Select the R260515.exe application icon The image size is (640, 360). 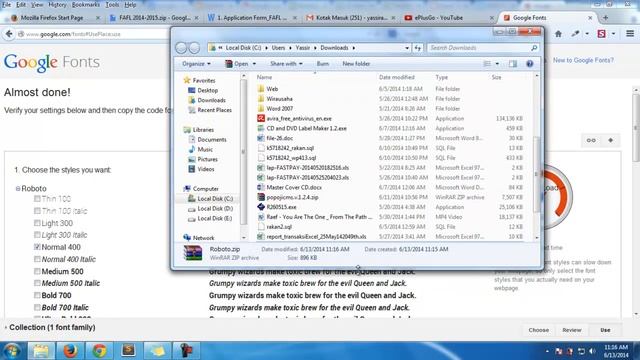[261, 207]
